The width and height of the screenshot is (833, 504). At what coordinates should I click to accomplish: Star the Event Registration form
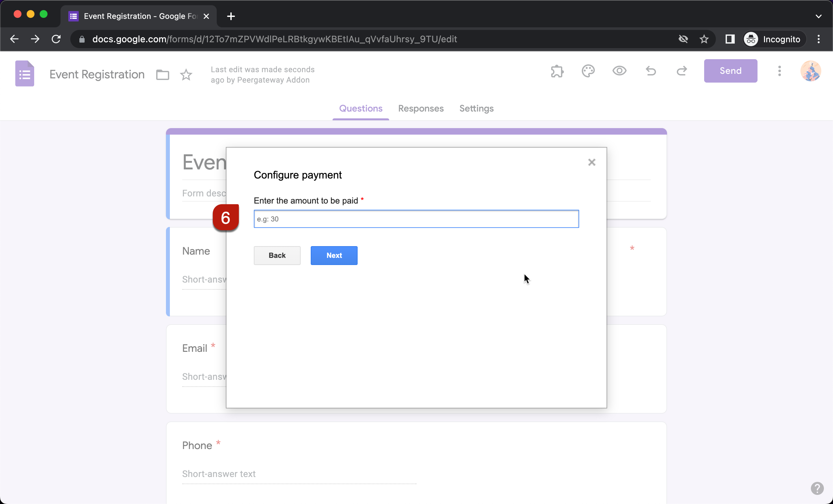186,75
